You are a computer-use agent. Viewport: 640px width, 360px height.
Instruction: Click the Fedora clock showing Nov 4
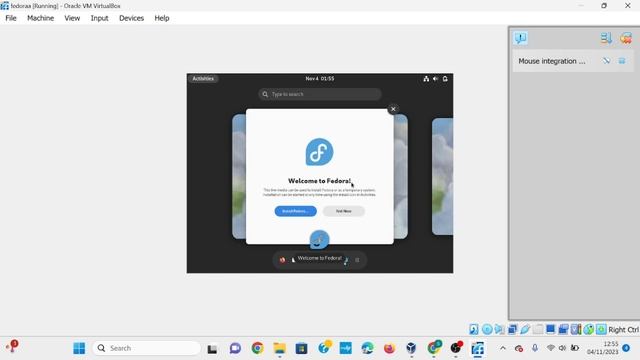point(320,78)
